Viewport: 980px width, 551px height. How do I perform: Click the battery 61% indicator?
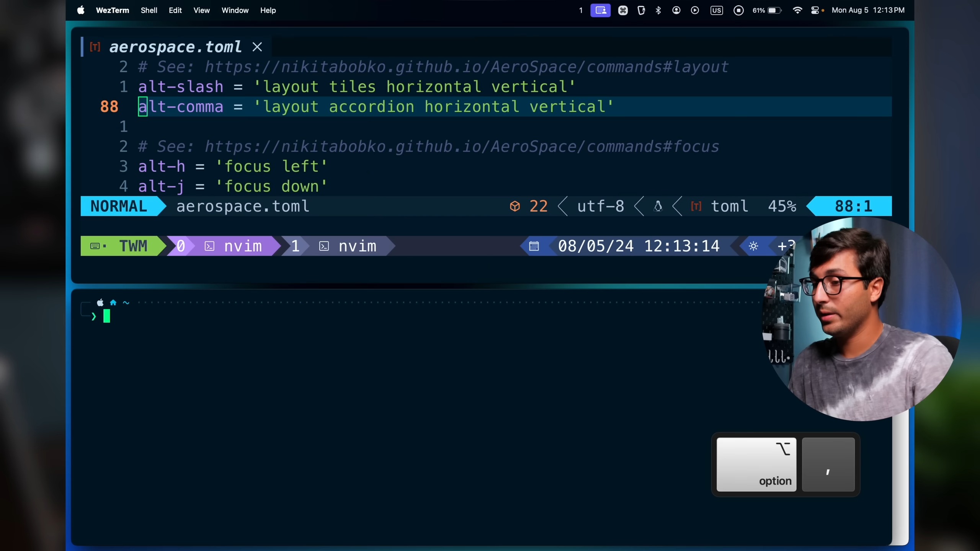click(x=767, y=10)
